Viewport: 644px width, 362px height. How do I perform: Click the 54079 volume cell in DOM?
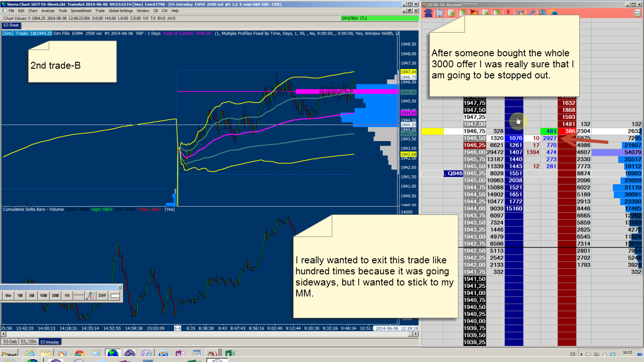tap(617, 152)
